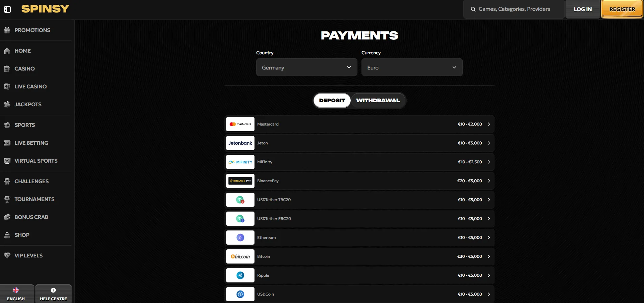Click the Casino slot machine icon
This screenshot has width=644, height=303.
point(7,69)
